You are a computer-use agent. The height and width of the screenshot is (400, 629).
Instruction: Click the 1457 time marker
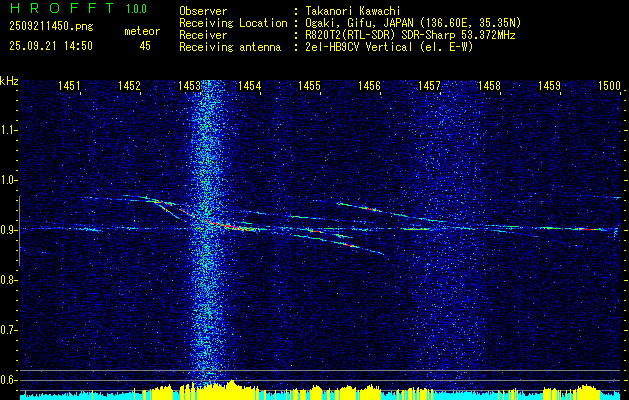[x=429, y=85]
